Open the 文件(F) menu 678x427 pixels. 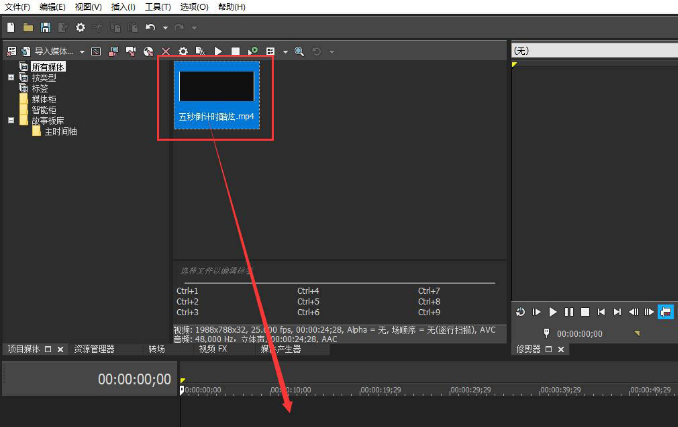point(17,7)
